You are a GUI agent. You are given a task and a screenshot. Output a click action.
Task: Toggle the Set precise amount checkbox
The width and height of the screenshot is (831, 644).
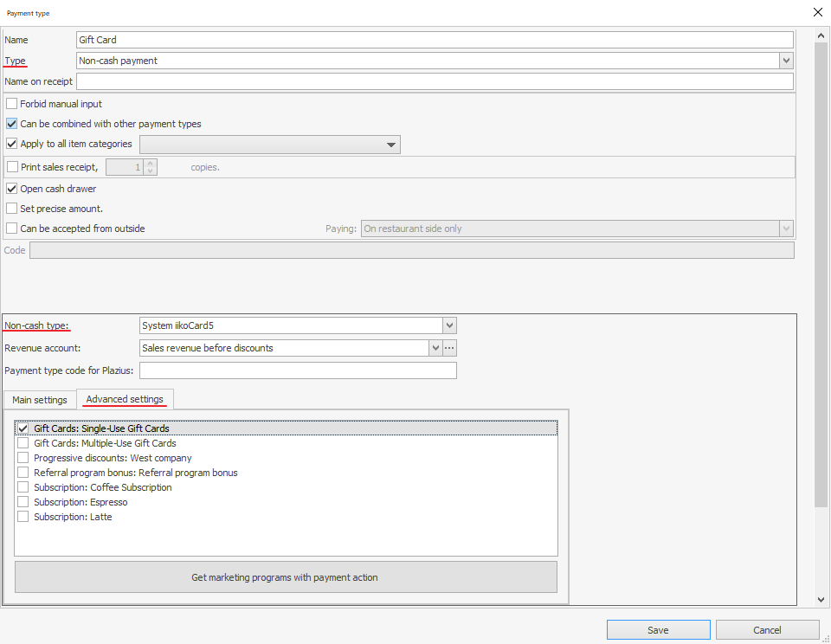pyautogui.click(x=12, y=209)
